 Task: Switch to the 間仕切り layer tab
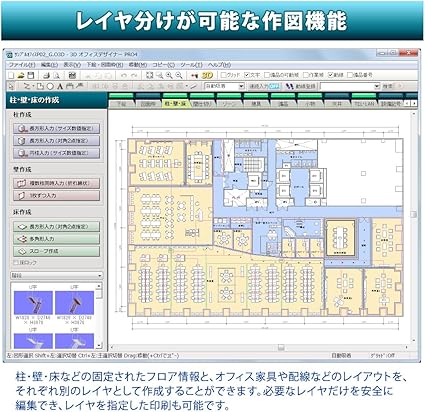[x=202, y=104]
